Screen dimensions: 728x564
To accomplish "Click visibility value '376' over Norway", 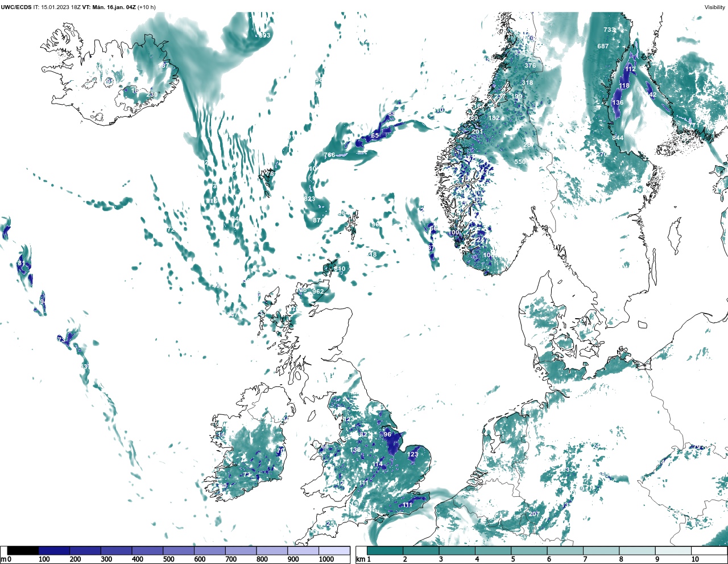I will [530, 65].
